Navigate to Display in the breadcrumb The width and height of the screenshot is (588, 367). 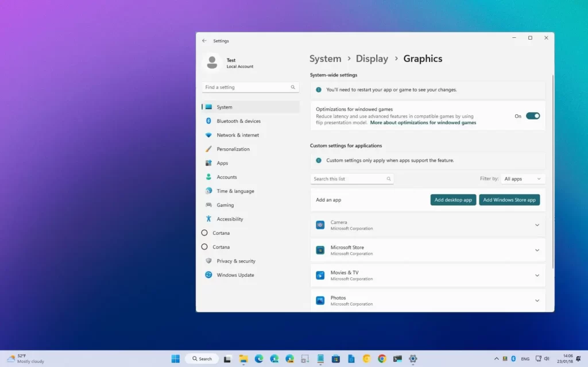pos(372,59)
